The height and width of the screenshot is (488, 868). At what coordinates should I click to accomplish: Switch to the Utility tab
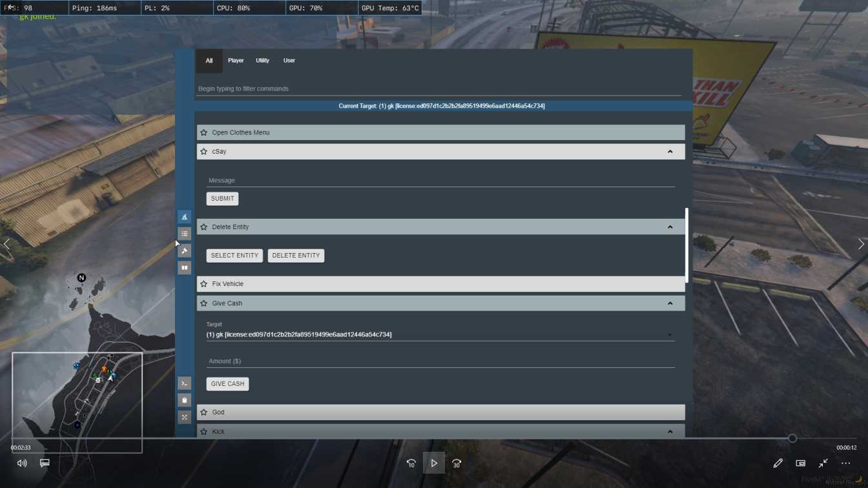pyautogui.click(x=262, y=60)
